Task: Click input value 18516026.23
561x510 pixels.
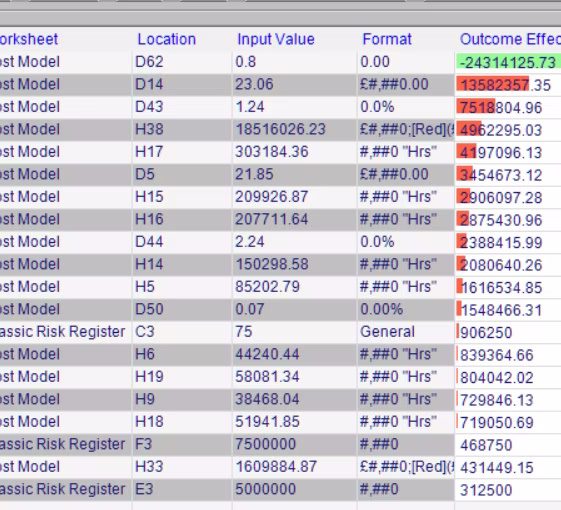Action: click(280, 129)
